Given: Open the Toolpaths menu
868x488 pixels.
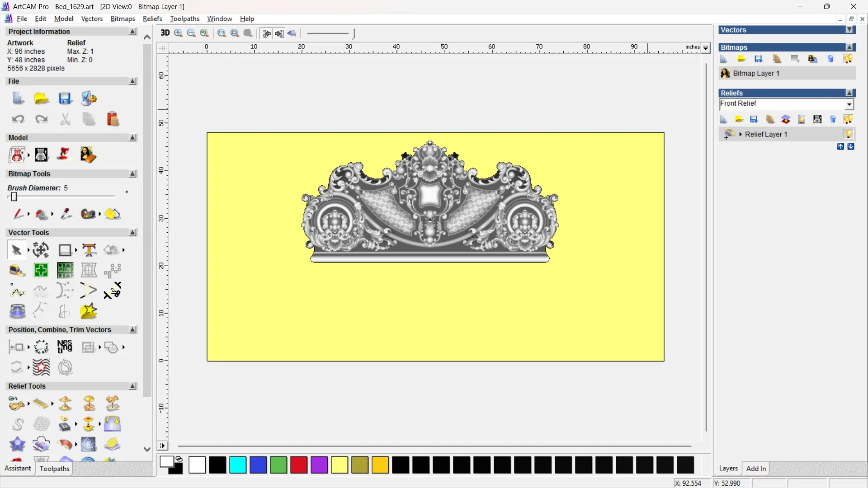Looking at the screenshot, I should tap(184, 19).
